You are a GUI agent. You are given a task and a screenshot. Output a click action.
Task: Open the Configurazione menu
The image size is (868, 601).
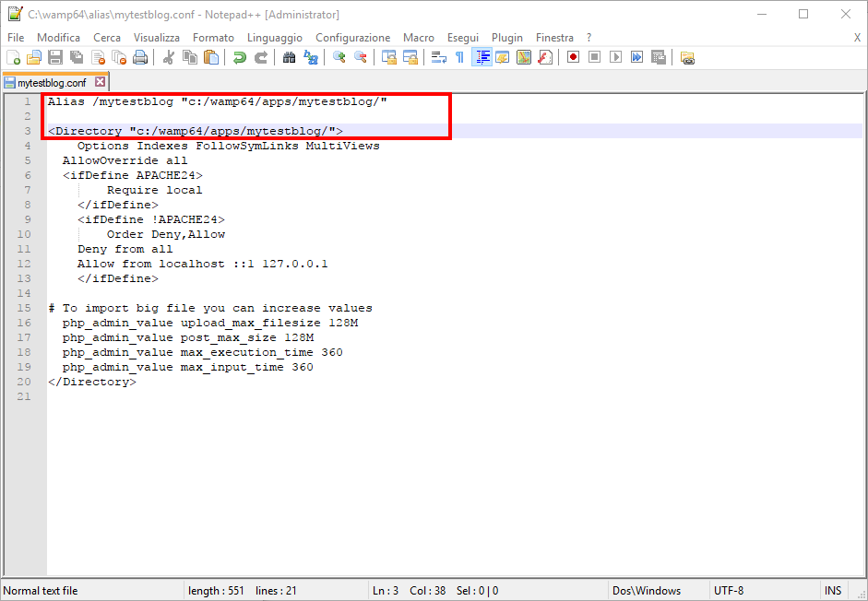tap(353, 38)
